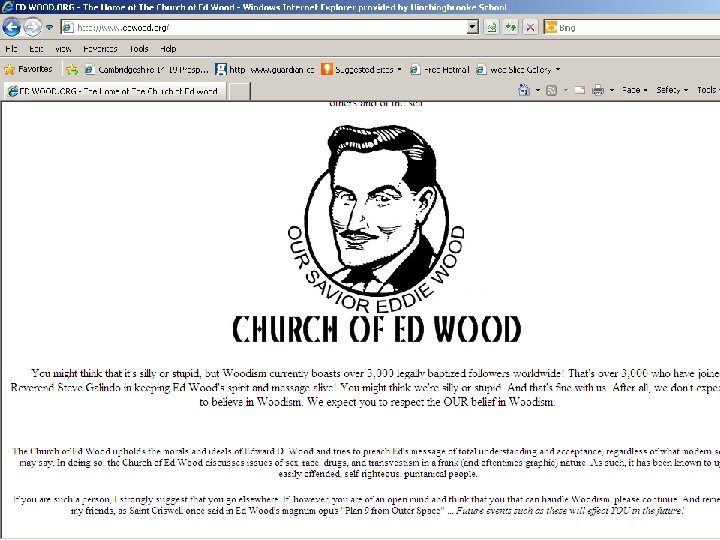Image resolution: width=720 pixels, height=540 pixels.
Task: Click the Bing search box
Action: (638, 28)
